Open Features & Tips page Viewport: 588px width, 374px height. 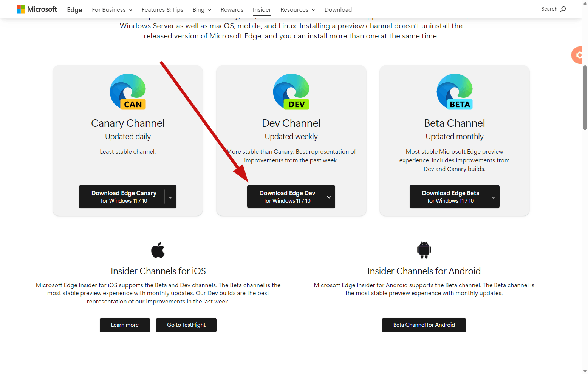point(162,9)
